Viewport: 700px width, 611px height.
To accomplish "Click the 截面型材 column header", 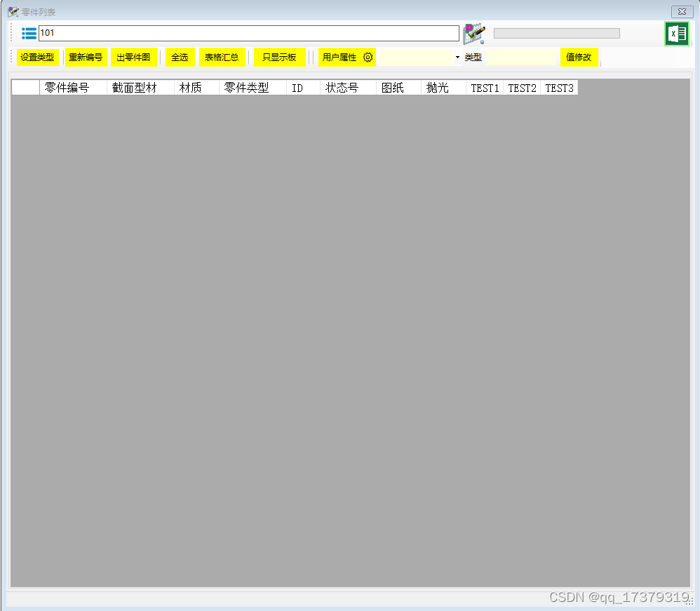I will pos(140,88).
